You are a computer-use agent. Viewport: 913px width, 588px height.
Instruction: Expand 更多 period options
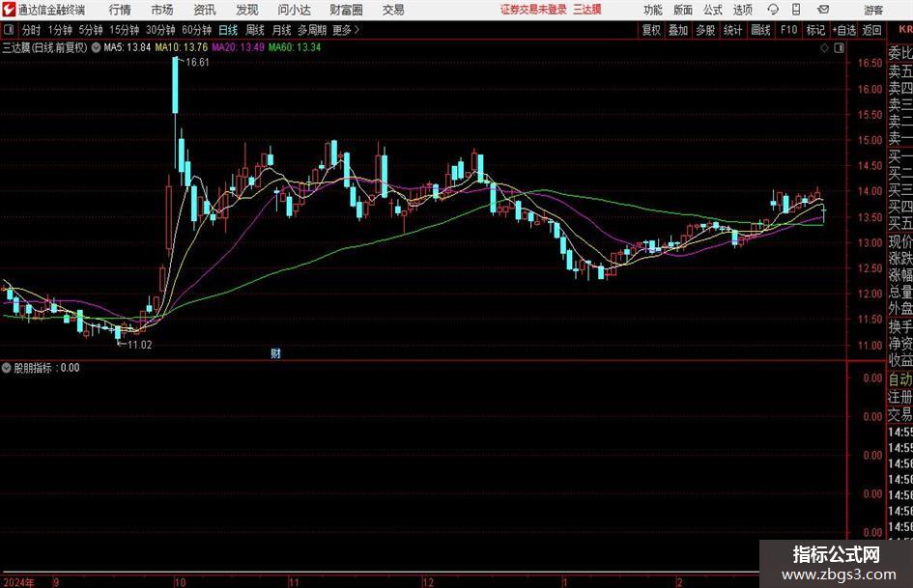coord(346,30)
